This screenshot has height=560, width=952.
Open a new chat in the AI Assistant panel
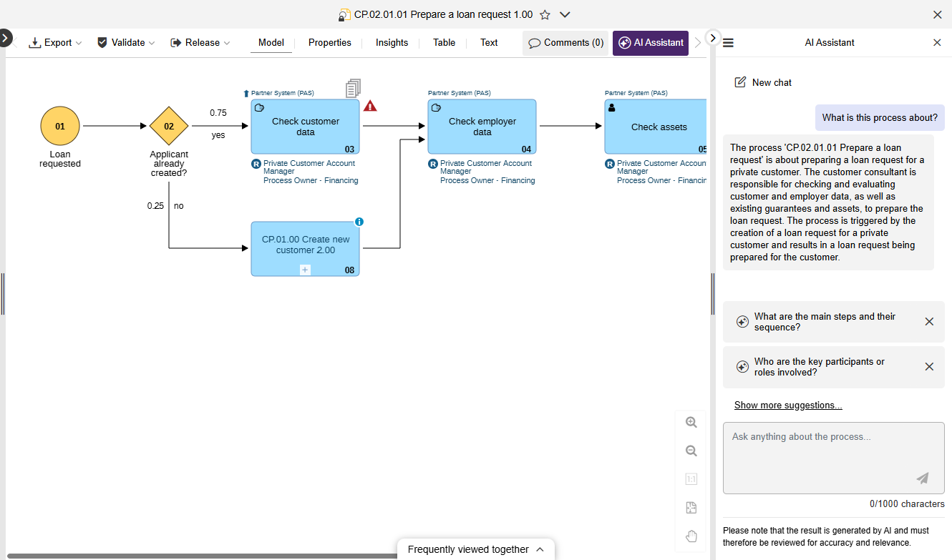tap(762, 82)
